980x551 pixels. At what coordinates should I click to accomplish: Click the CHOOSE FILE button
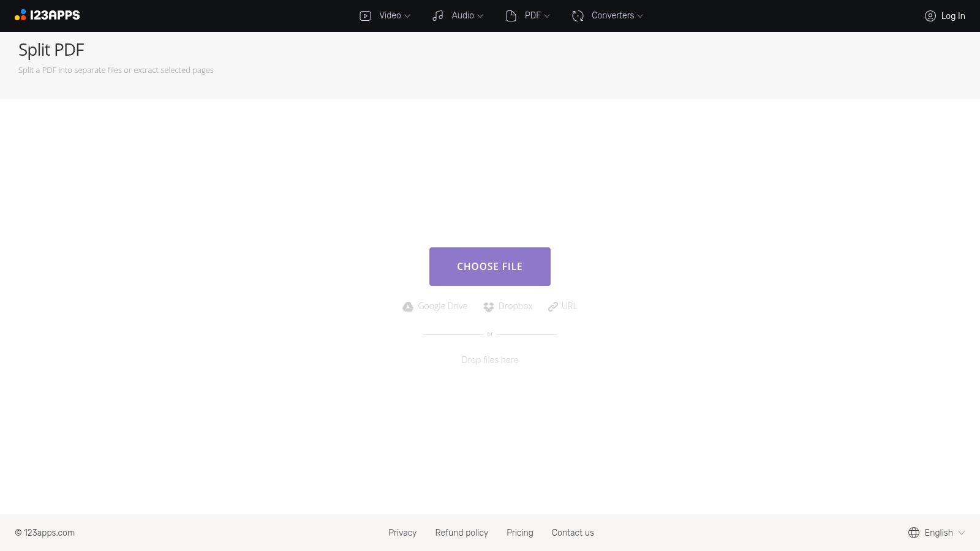tap(489, 266)
